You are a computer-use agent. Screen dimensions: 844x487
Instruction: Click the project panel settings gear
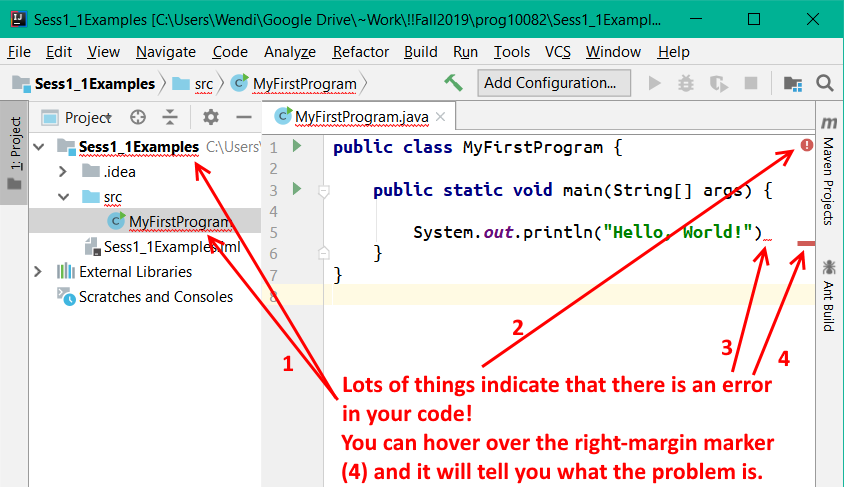pyautogui.click(x=210, y=117)
